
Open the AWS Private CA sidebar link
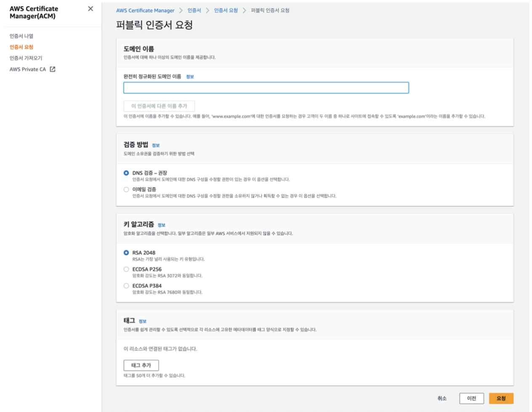point(28,69)
